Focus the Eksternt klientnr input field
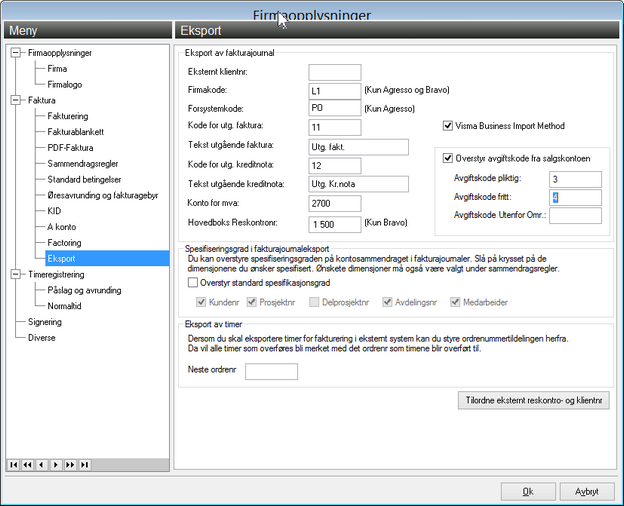Image resolution: width=624 pixels, height=506 pixels. pos(335,72)
